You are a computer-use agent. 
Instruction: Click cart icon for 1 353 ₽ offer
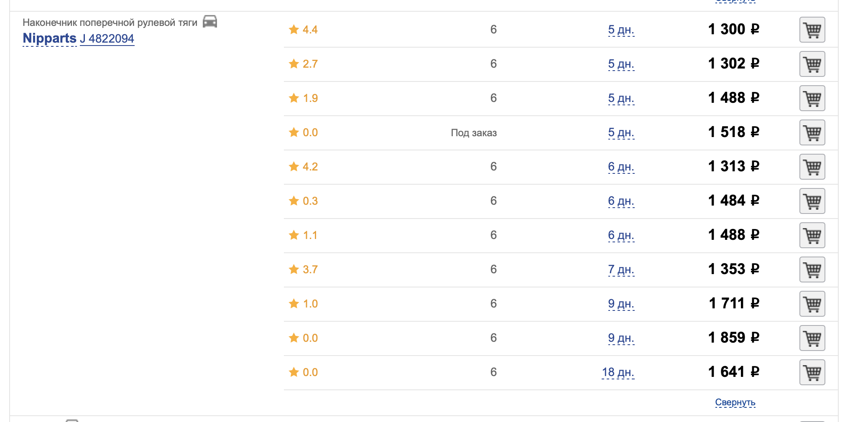point(812,269)
